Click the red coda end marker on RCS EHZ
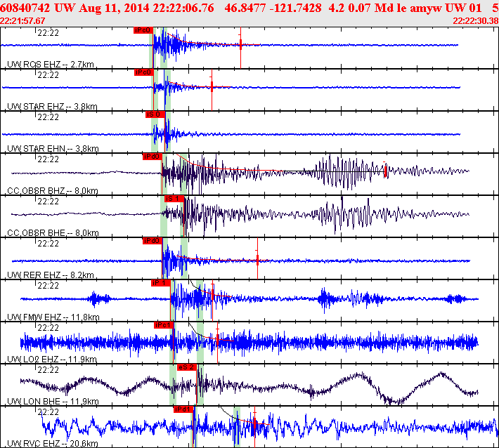 (x=240, y=44)
